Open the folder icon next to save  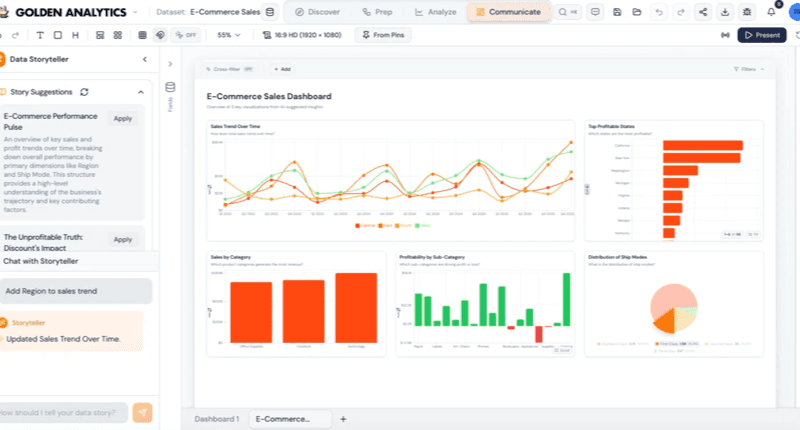click(639, 12)
